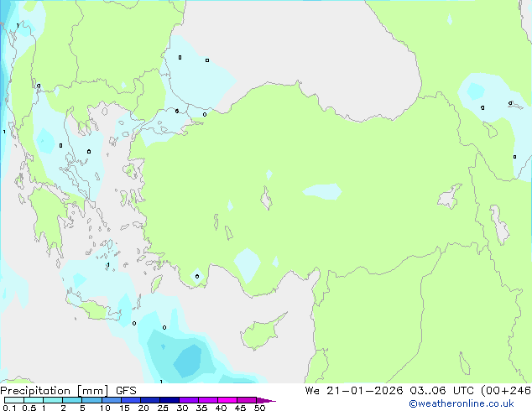The height and width of the screenshot is (411, 532).
Task: Click the "[mm]" unit label
Action: (93, 391)
